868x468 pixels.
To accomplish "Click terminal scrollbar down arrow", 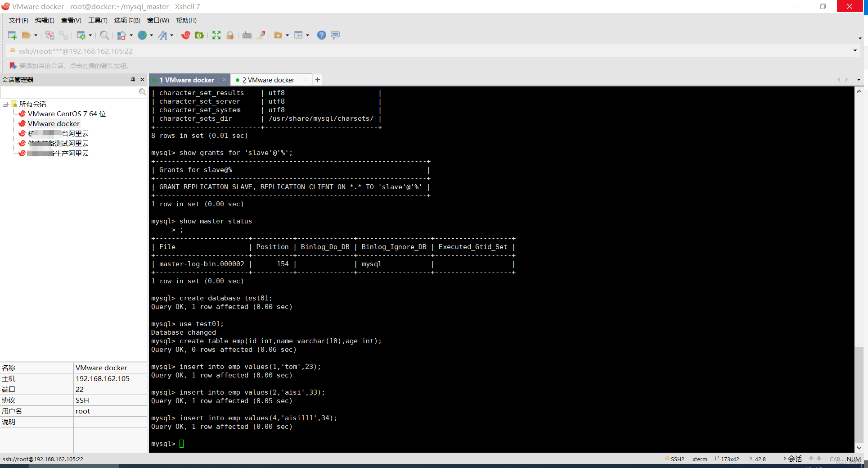I will point(859,448).
